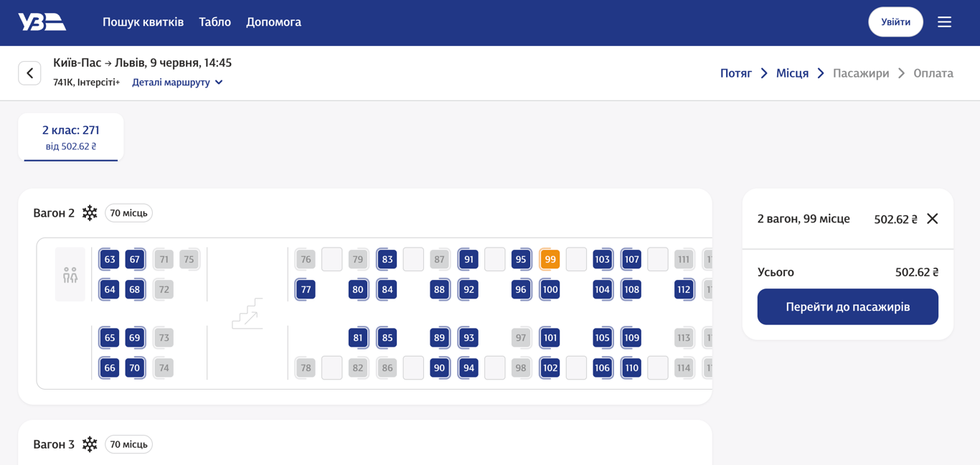
Task: Click the chevron after Потяг breadcrumb
Action: [764, 73]
